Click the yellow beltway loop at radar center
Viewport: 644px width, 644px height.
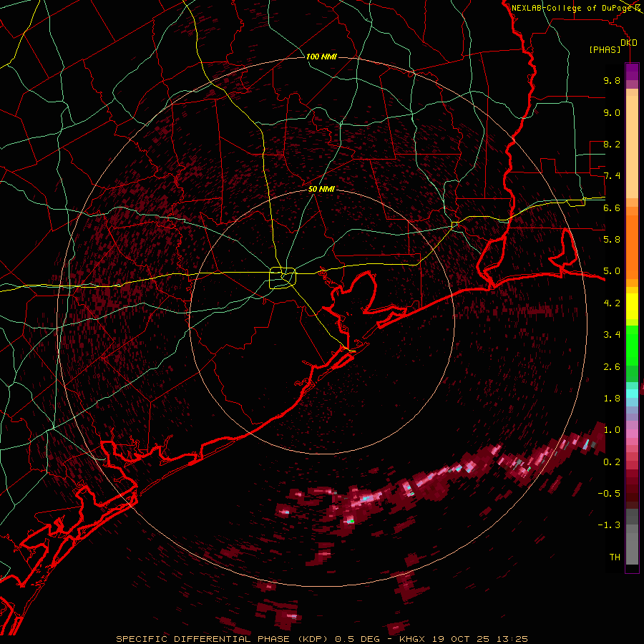[283, 278]
